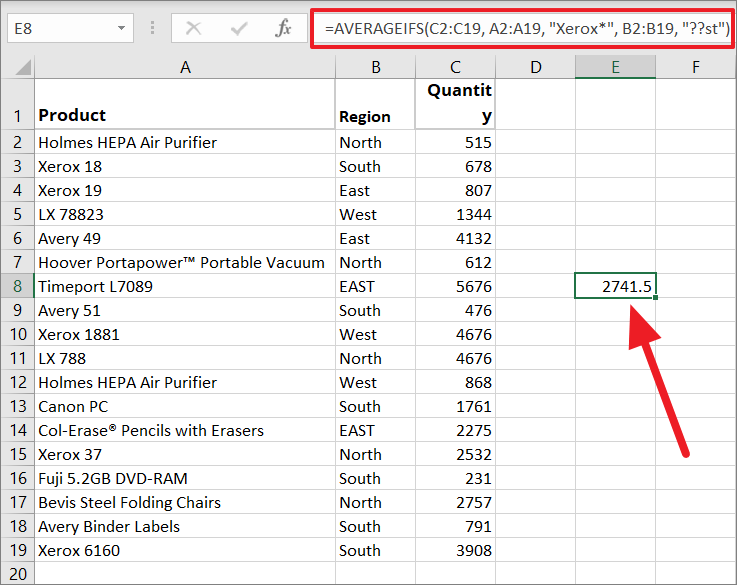Click the formula bar drag handle dots

[x=154, y=29]
